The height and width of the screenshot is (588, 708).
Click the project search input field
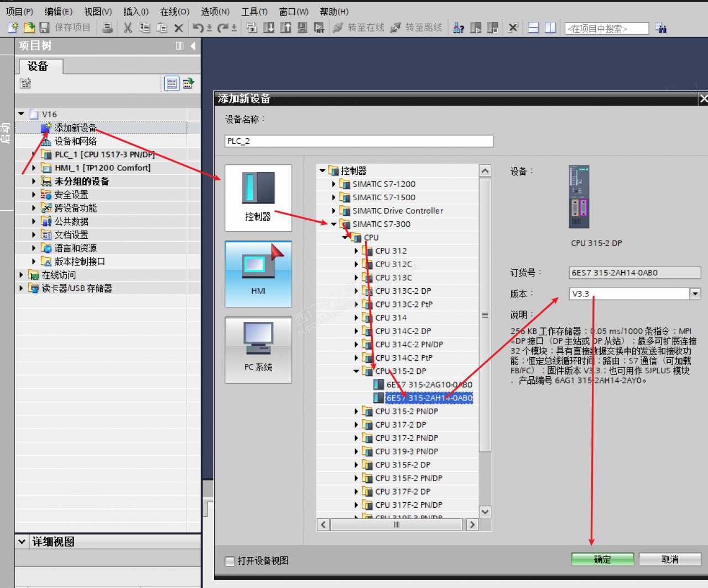(x=607, y=28)
